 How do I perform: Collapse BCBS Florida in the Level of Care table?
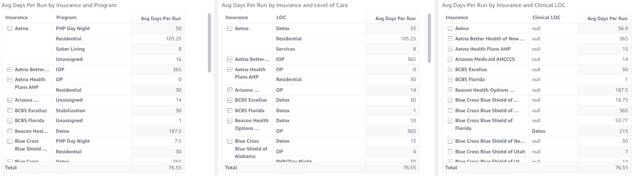(230, 111)
